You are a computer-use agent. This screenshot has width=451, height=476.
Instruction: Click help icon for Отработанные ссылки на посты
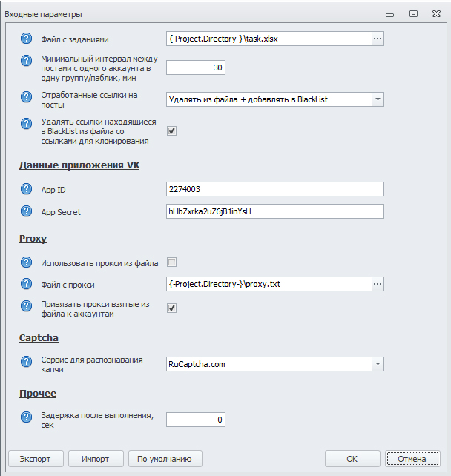pyautogui.click(x=27, y=99)
